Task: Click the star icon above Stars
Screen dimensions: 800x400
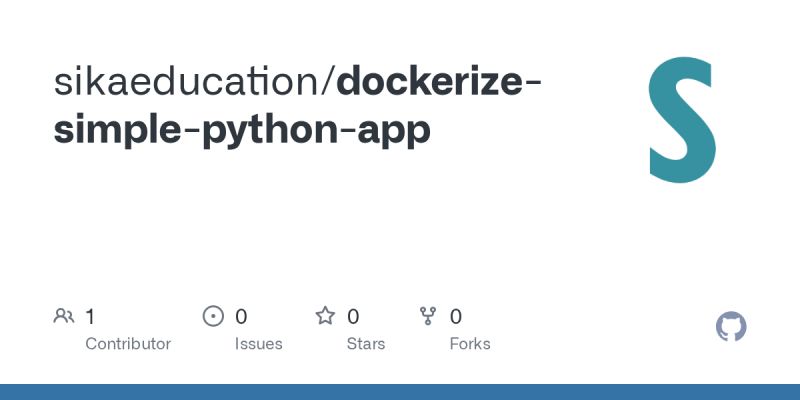Action: (x=325, y=316)
